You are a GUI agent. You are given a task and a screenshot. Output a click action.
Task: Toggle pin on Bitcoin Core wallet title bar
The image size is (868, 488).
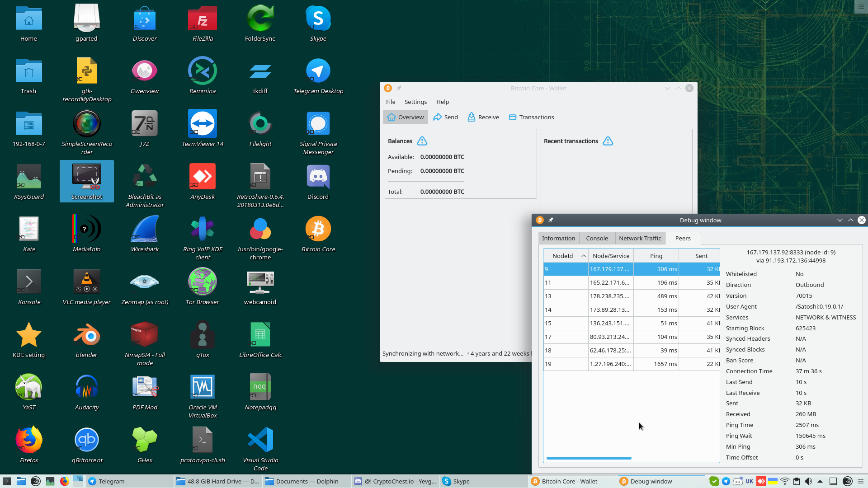point(399,88)
